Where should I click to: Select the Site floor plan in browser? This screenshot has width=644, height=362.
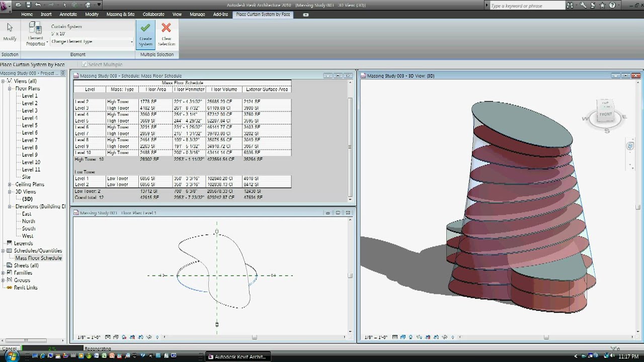[26, 177]
